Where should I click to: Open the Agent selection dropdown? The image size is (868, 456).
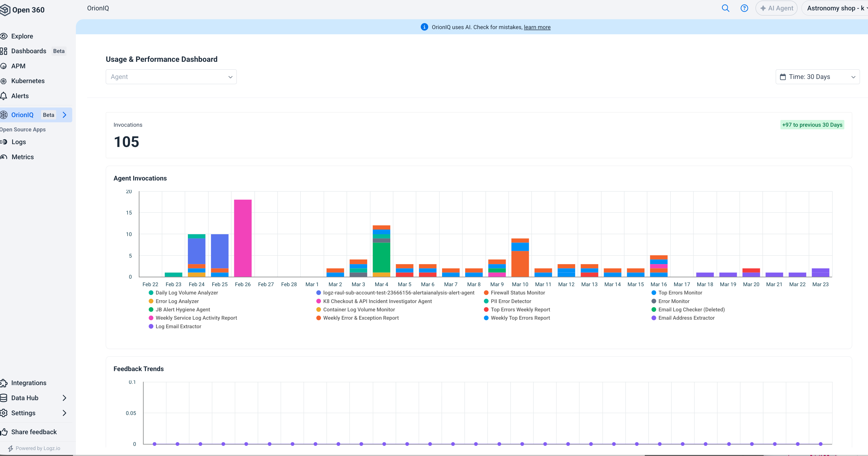click(x=171, y=76)
